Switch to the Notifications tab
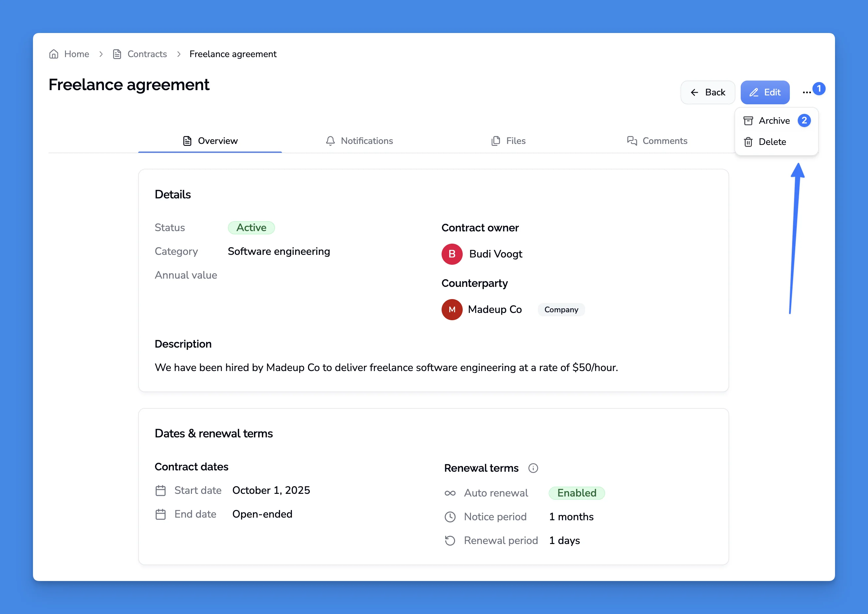 coord(359,141)
